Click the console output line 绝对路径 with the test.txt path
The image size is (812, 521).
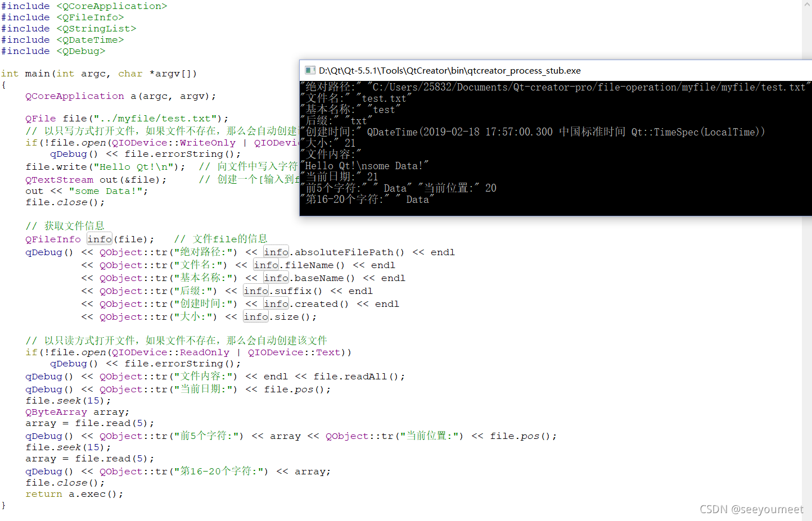(556, 87)
